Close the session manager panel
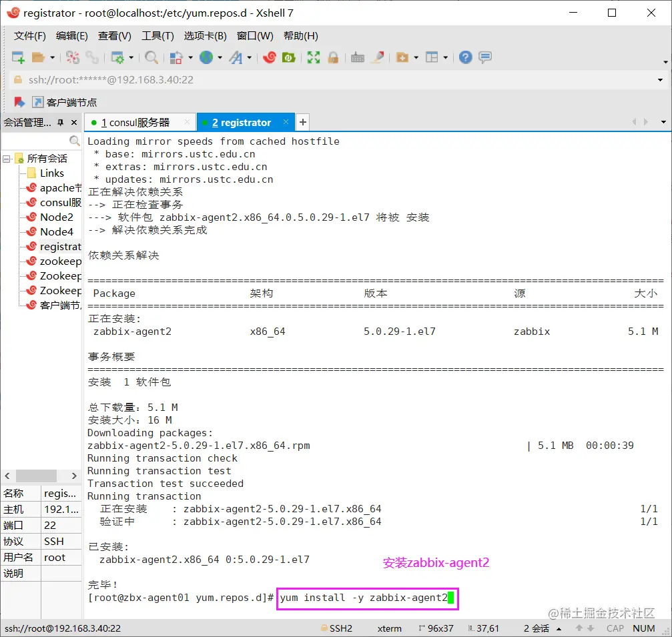This screenshot has width=672, height=637. pyautogui.click(x=74, y=123)
